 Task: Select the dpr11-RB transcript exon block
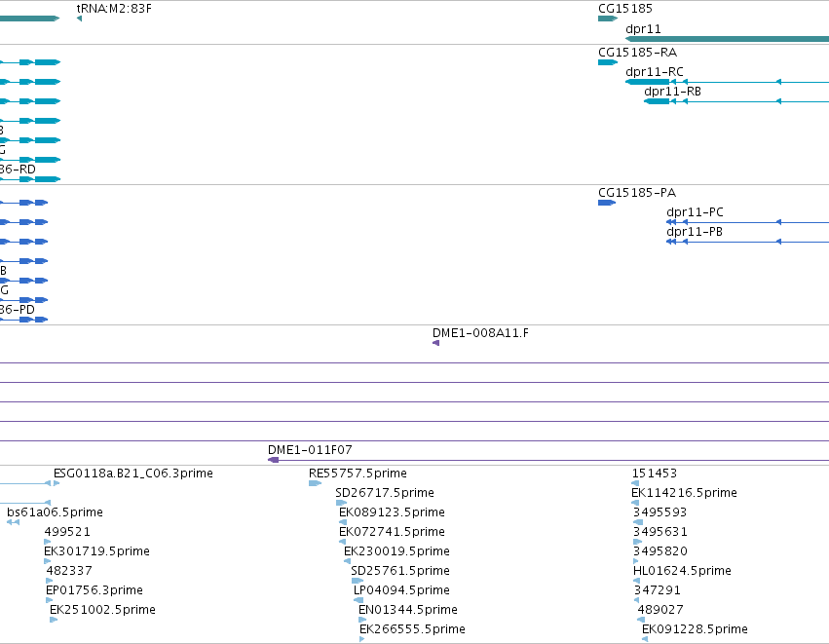click(657, 101)
